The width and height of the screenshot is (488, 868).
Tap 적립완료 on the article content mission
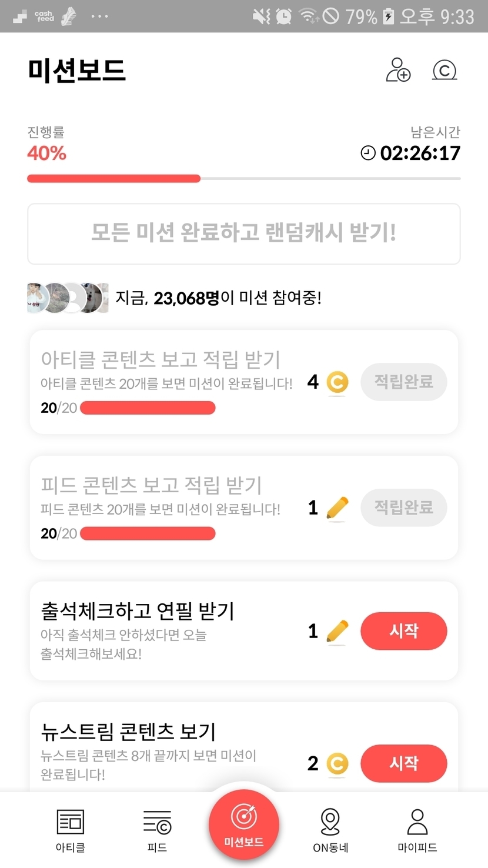coord(404,382)
